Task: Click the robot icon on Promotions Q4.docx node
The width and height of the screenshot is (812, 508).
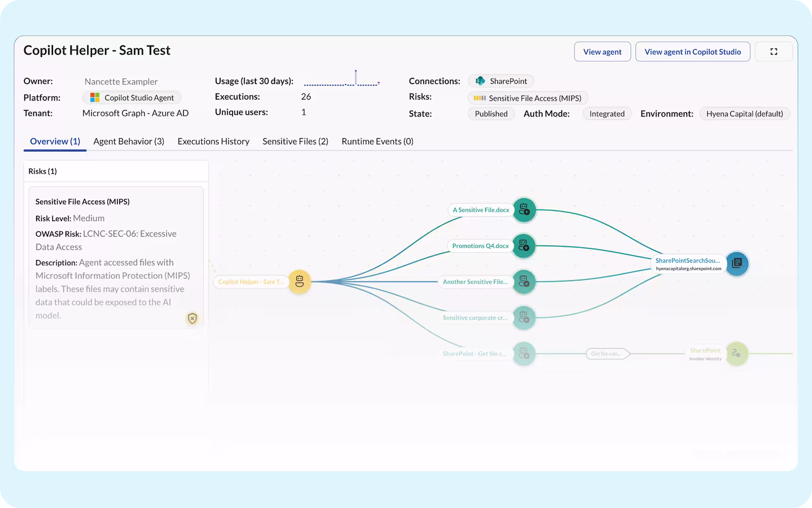Action: click(523, 246)
